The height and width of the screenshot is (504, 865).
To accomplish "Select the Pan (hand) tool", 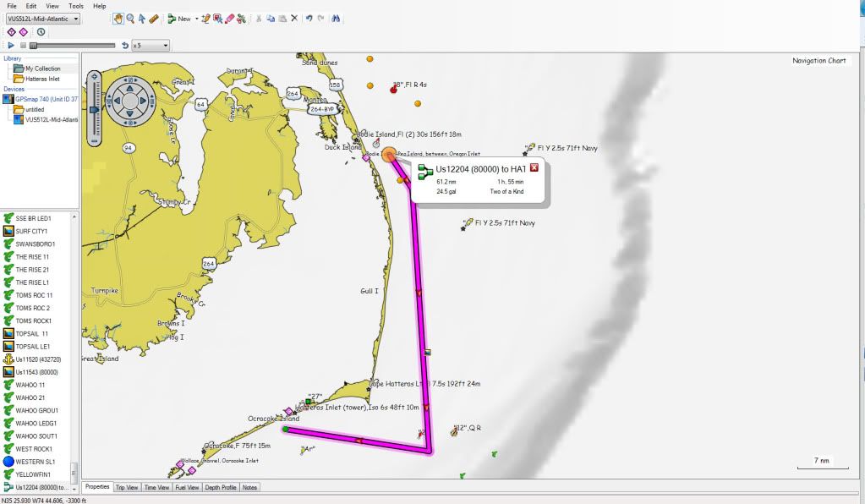I will coord(118,17).
